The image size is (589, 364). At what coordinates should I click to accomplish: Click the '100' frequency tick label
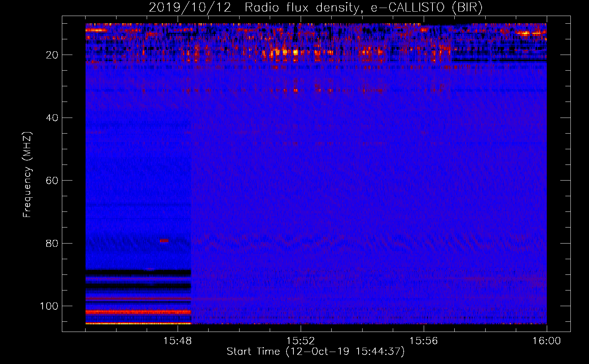[49, 306]
